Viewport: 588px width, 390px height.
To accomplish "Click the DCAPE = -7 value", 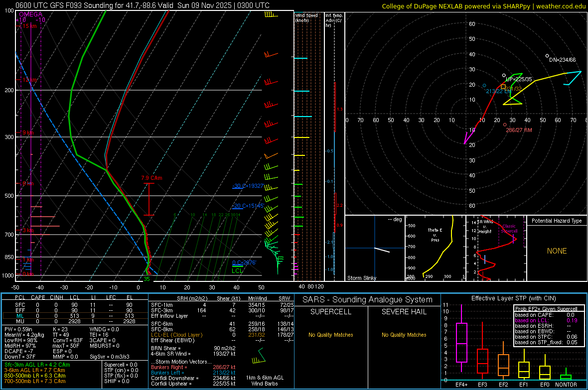I will [19, 351].
